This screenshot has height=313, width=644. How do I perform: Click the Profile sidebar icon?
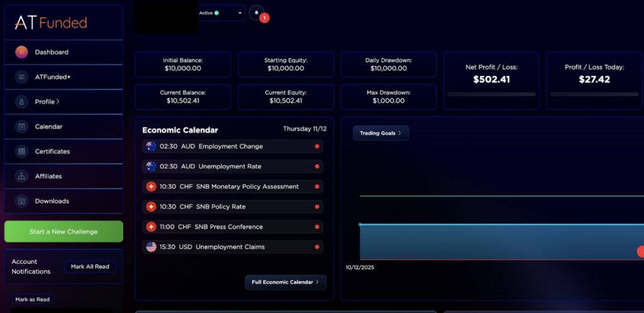click(21, 102)
